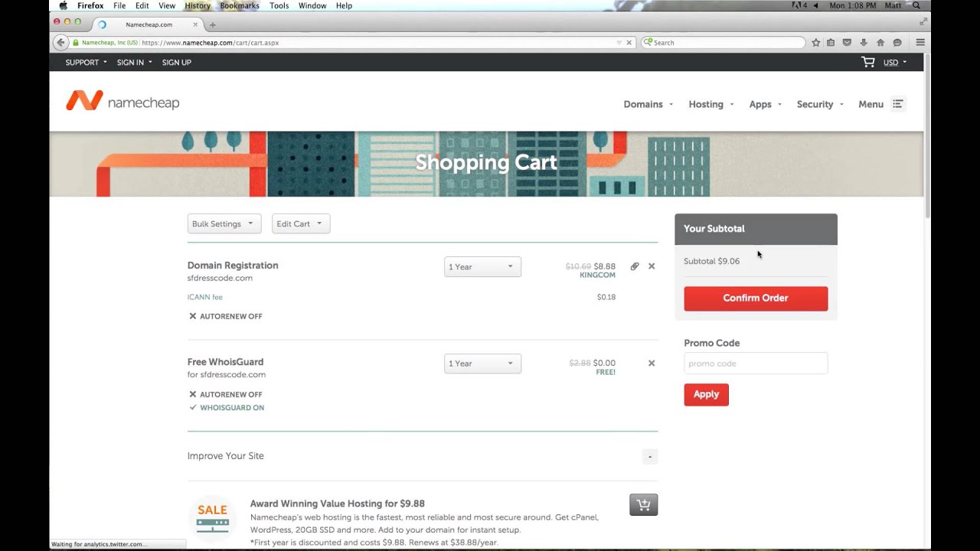Image resolution: width=980 pixels, height=551 pixels.
Task: Open the Firefox hamburger menu
Action: pos(920,43)
